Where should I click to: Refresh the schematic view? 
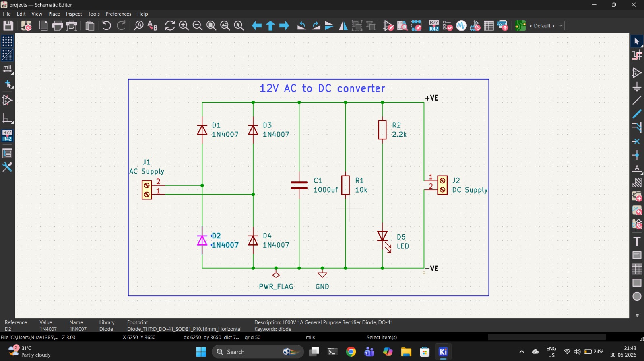coord(170,26)
